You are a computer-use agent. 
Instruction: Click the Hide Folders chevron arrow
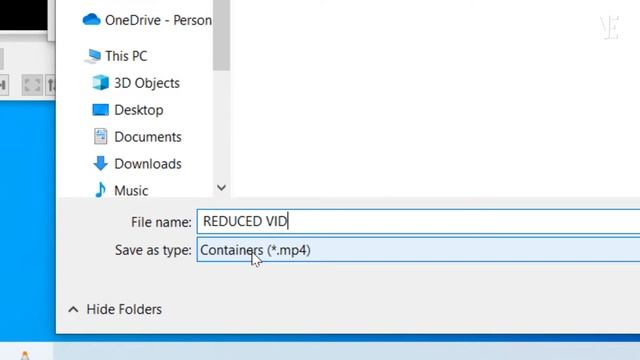[x=73, y=309]
